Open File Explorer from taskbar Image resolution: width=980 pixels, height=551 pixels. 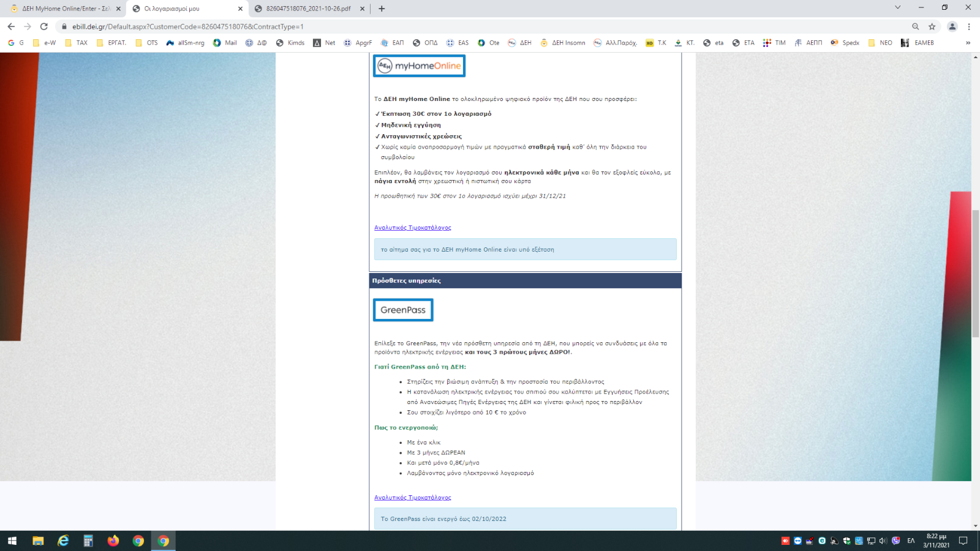pyautogui.click(x=38, y=541)
